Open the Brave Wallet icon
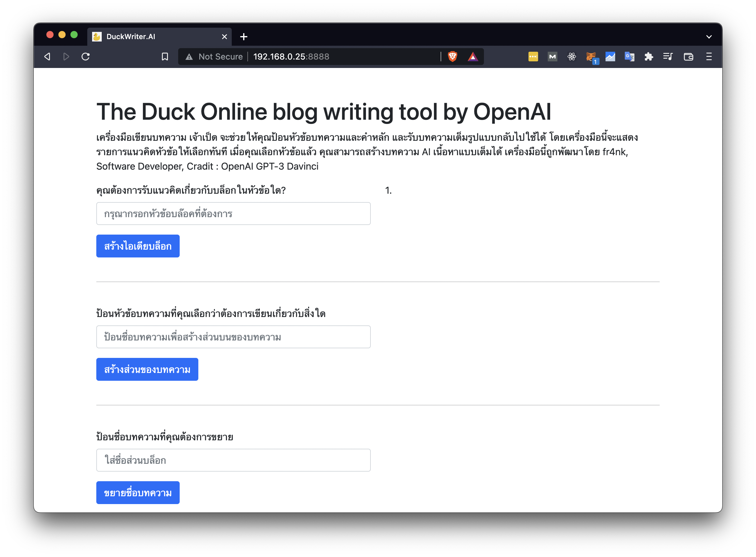The width and height of the screenshot is (756, 557). [689, 57]
